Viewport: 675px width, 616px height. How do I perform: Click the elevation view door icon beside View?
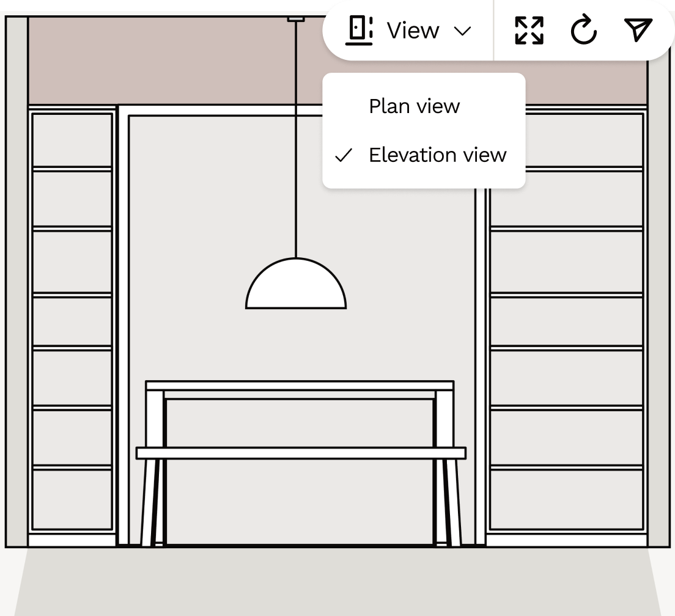(358, 30)
